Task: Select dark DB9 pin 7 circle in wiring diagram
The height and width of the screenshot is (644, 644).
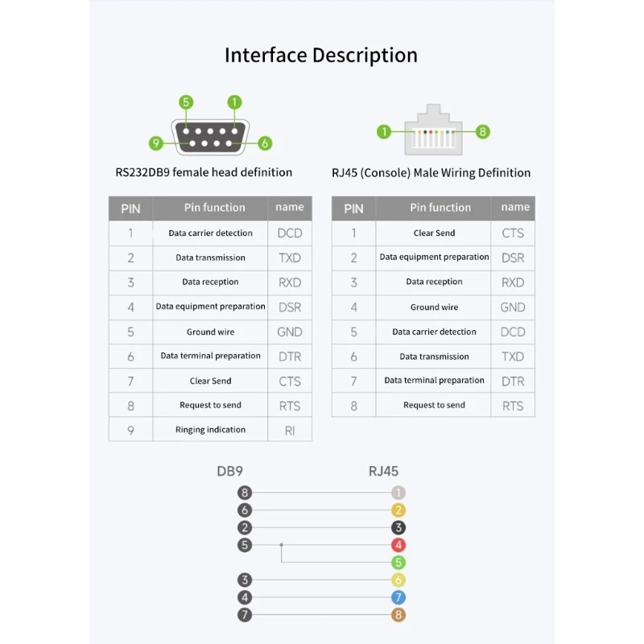Action: tap(246, 615)
